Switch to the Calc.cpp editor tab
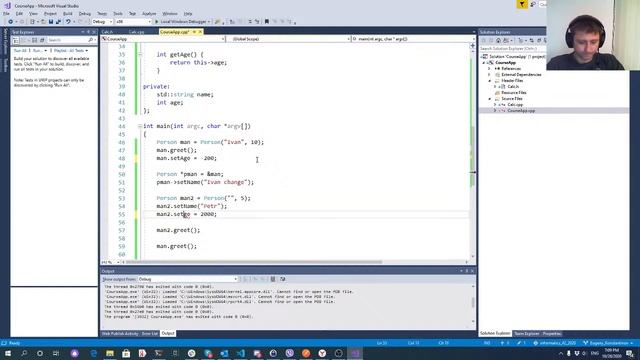640x360 pixels. 137,32
